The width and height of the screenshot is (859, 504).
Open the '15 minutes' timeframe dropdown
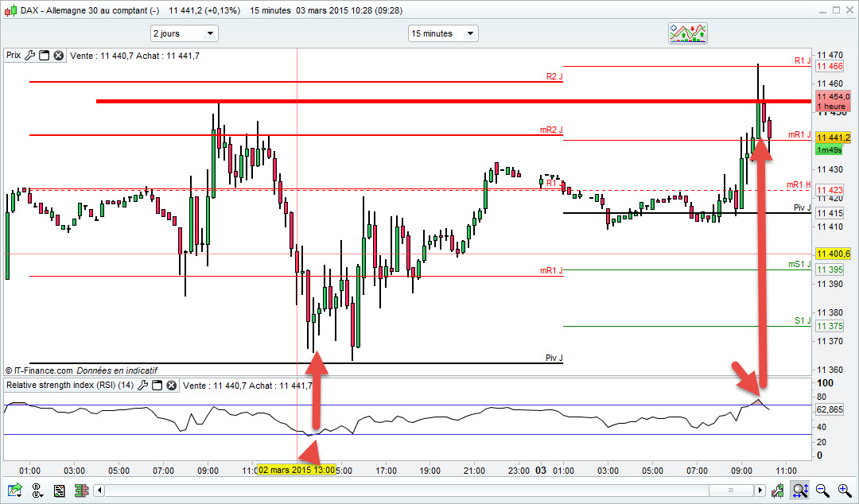[x=443, y=33]
